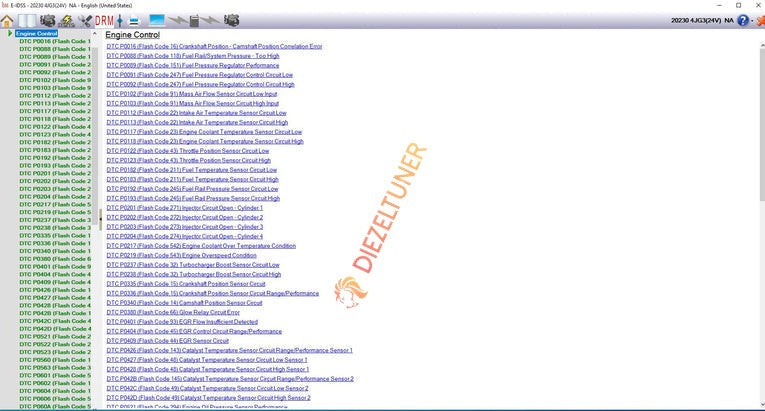
Task: Open the service manual book icon
Action: (x=27, y=21)
